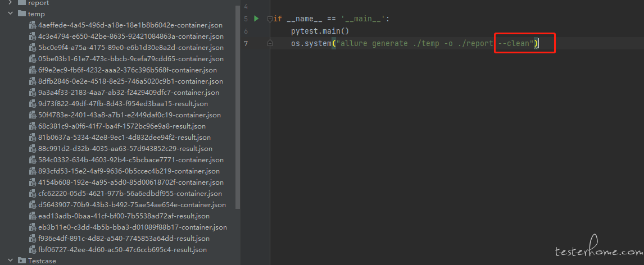
Task: Open 05be03b1-61e7-473c-bbcb-9cefa79cdd65-container.json
Action: coord(130,58)
